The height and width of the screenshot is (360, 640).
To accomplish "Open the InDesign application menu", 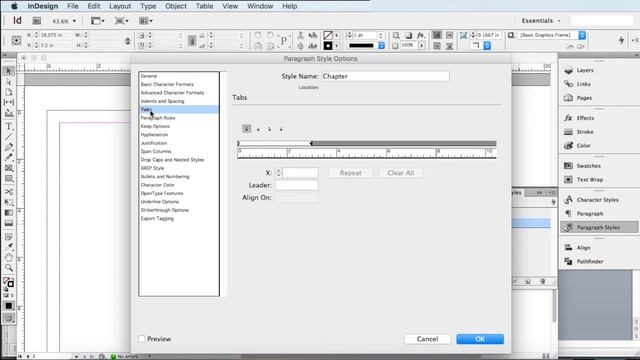I will click(43, 6).
